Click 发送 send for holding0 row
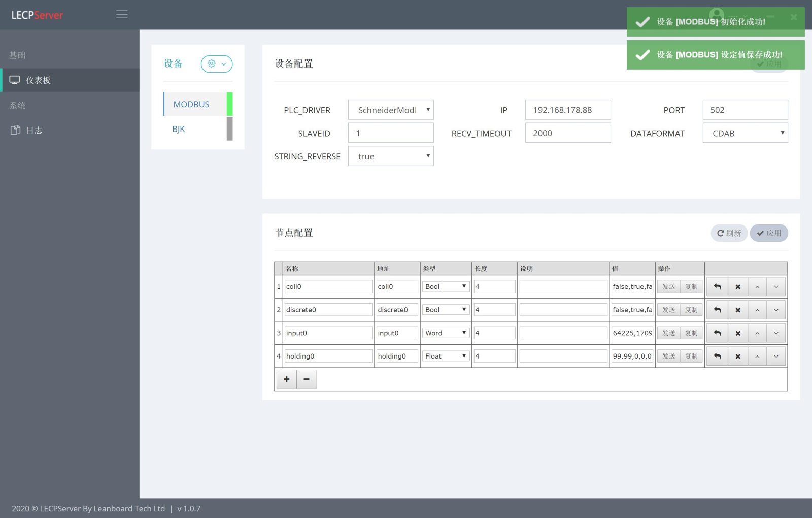This screenshot has height=518, width=812. tap(668, 356)
